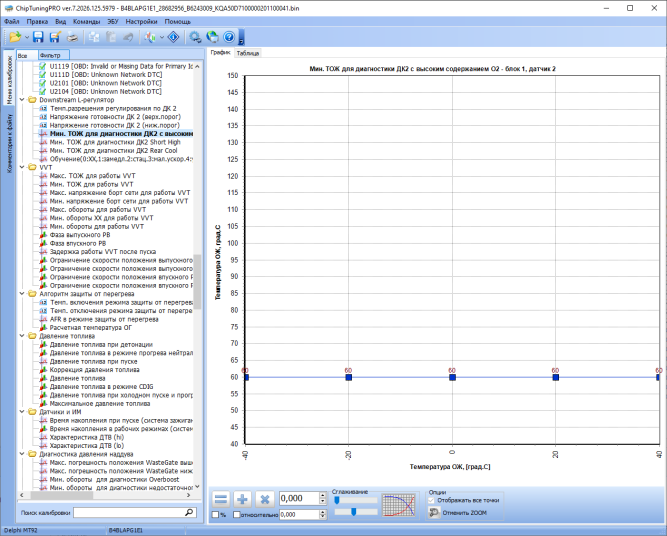Screen dimensions: 667x536
Task: Click the Copy toolbar icon
Action: tap(94, 37)
